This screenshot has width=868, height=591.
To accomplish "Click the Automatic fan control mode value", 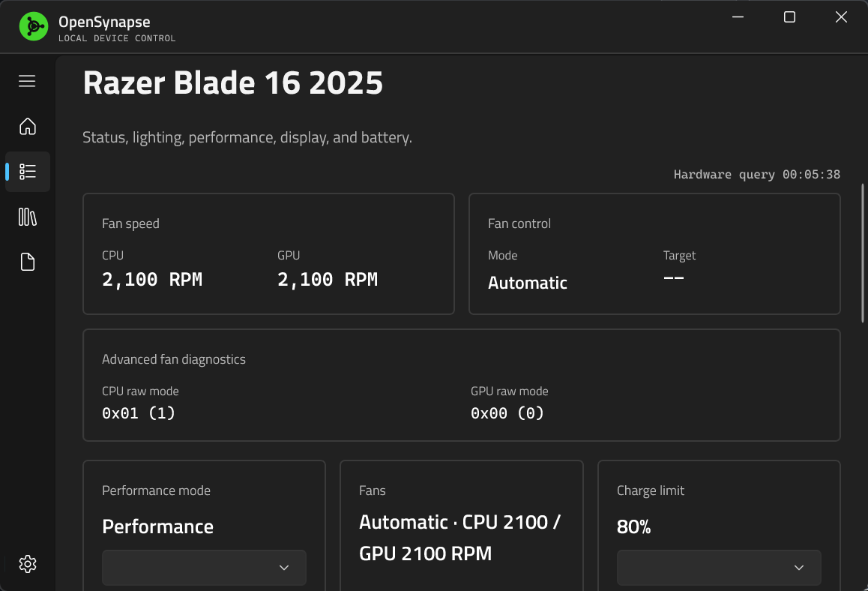I will click(528, 283).
